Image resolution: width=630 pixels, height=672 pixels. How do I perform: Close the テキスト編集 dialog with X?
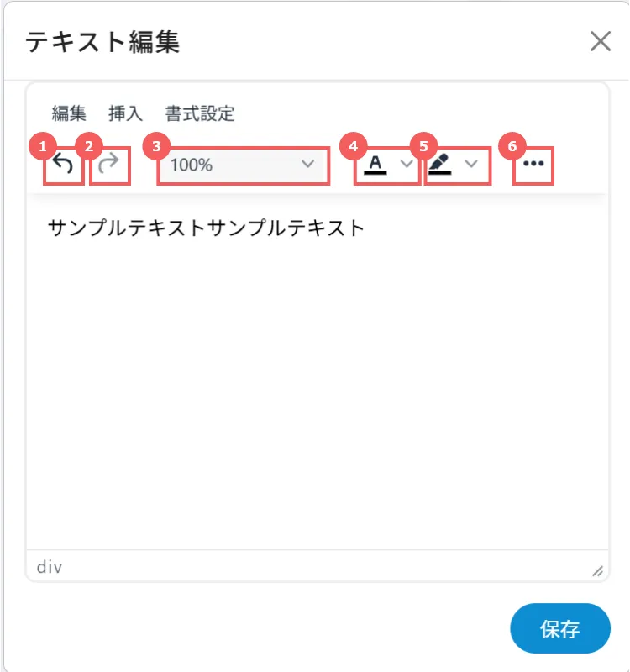[x=600, y=42]
